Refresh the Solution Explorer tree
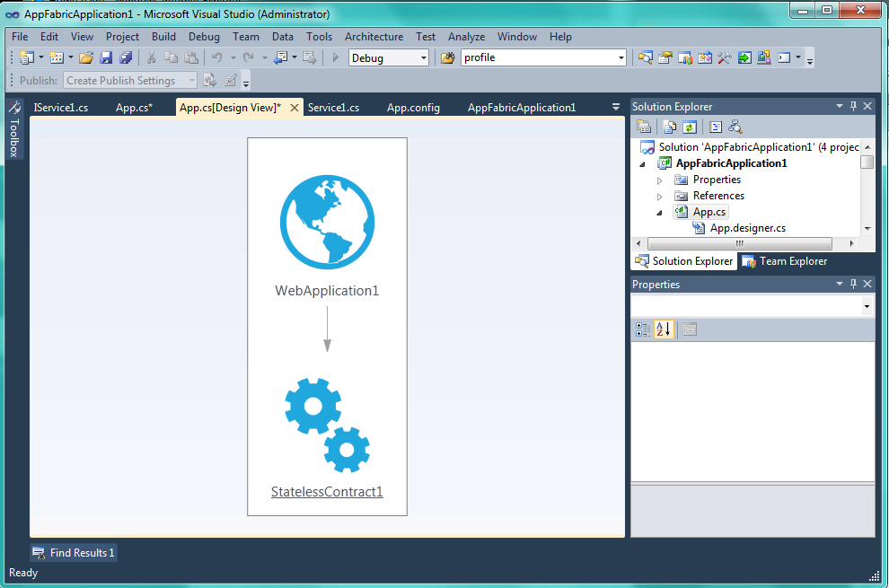 pos(690,127)
